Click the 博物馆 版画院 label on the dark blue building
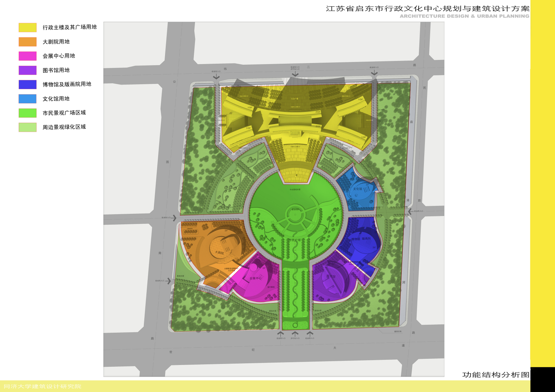 pyautogui.click(x=361, y=239)
